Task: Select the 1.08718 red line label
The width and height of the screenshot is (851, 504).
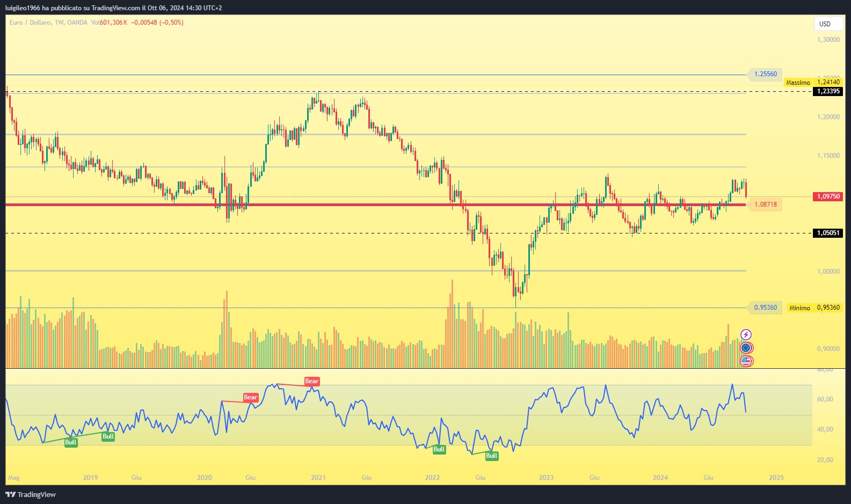Action: tap(765, 204)
